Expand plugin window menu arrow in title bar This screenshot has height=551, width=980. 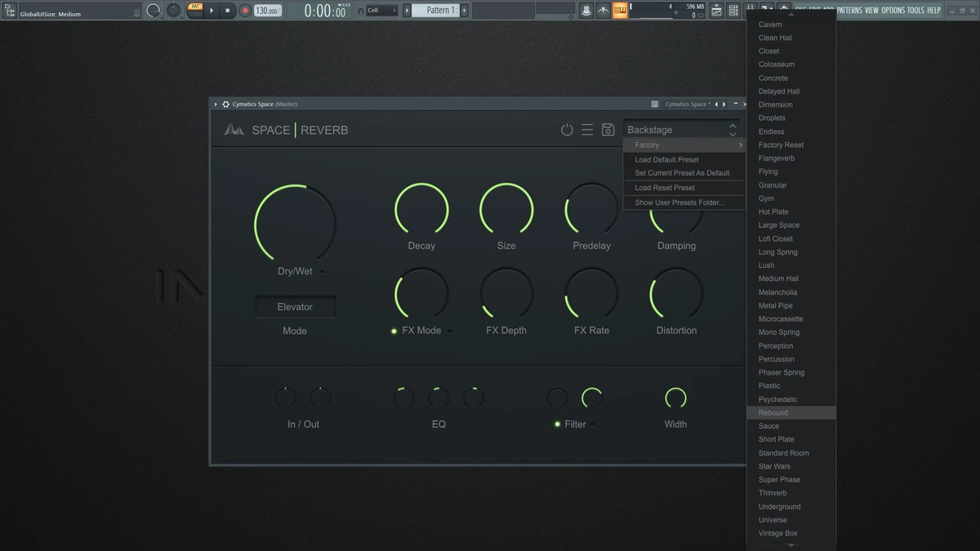tap(216, 104)
